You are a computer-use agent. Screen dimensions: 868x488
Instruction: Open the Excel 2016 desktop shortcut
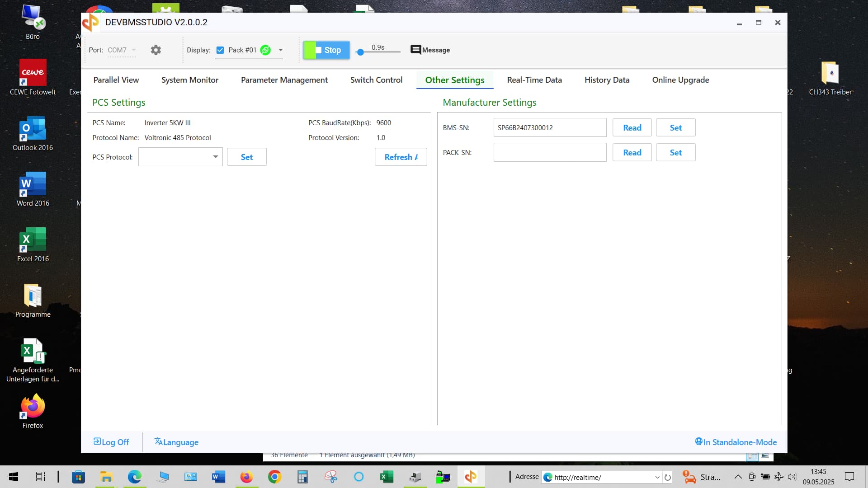33,245
